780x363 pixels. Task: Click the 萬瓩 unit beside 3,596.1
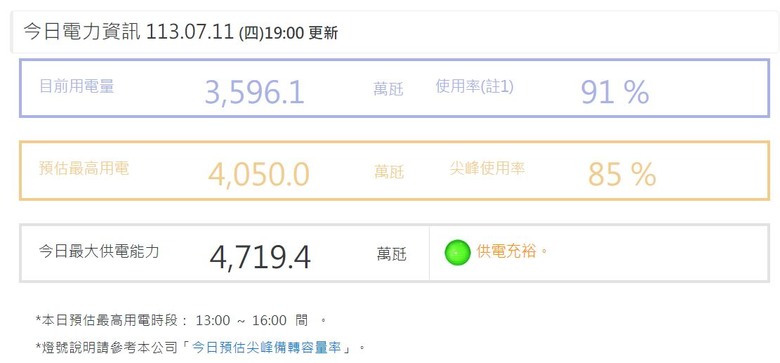[x=388, y=90]
